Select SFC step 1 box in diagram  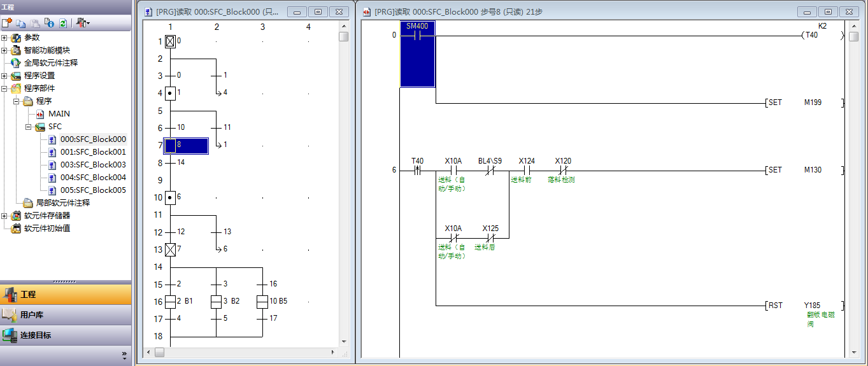click(170, 94)
